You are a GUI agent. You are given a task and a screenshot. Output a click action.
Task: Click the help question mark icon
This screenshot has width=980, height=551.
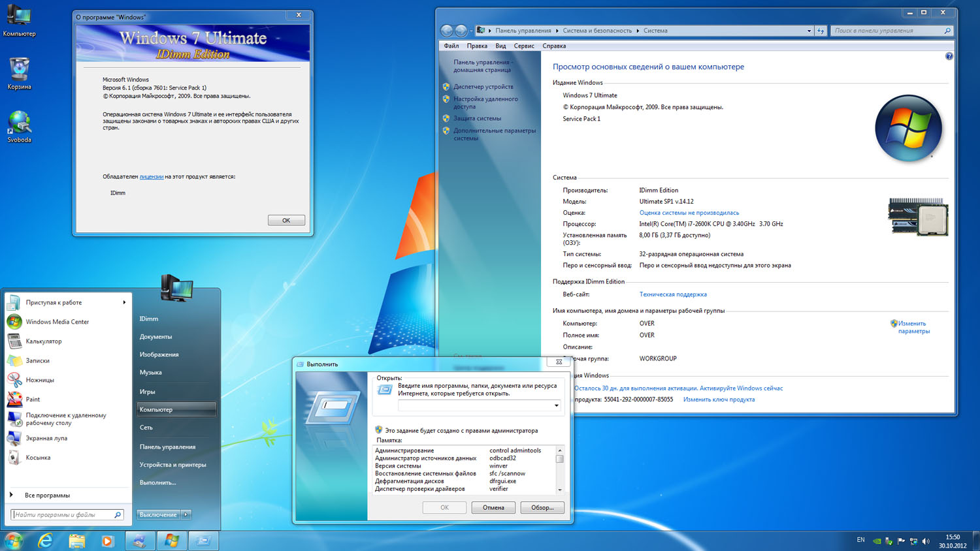949,56
